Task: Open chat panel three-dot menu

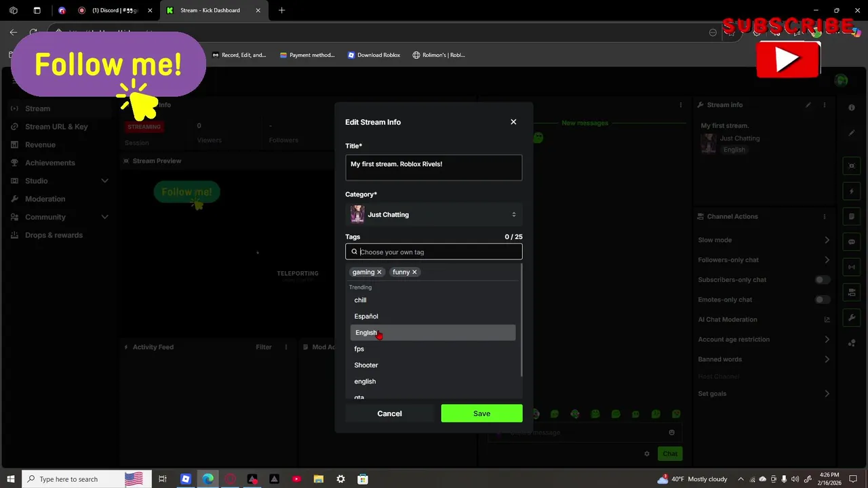Action: click(680, 105)
